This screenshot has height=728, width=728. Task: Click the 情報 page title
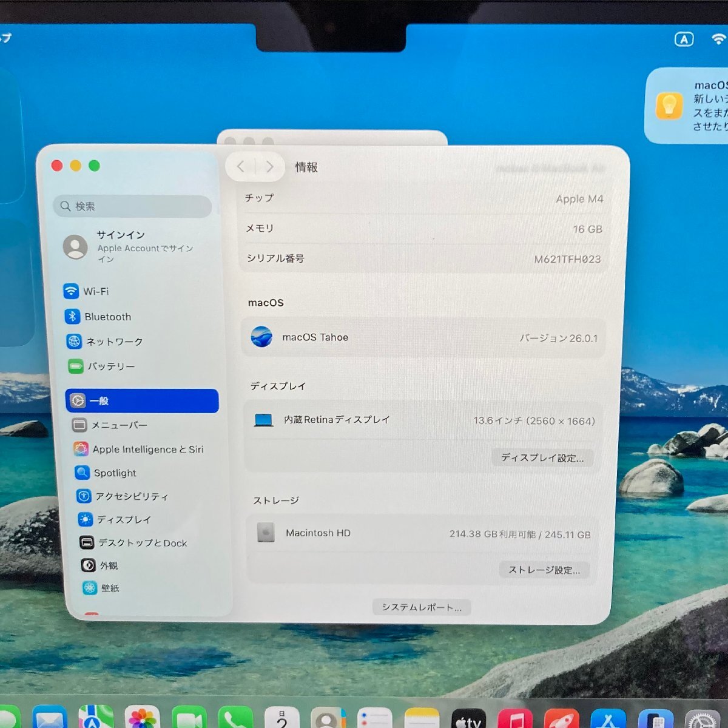[x=306, y=167]
